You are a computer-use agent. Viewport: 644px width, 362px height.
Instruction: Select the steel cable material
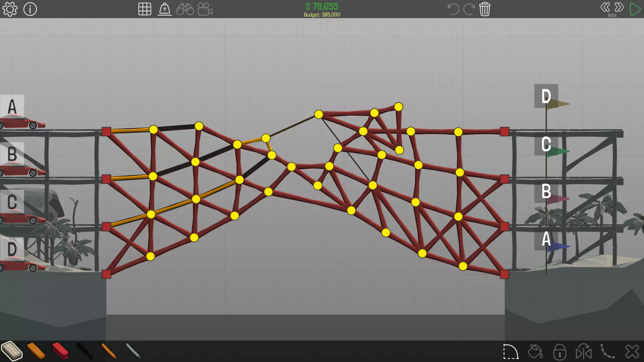coord(133,351)
